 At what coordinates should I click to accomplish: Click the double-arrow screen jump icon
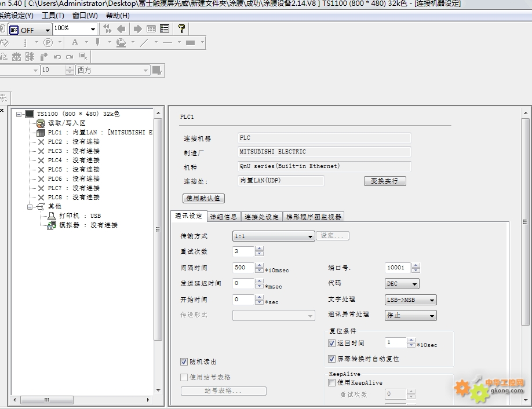point(107,29)
